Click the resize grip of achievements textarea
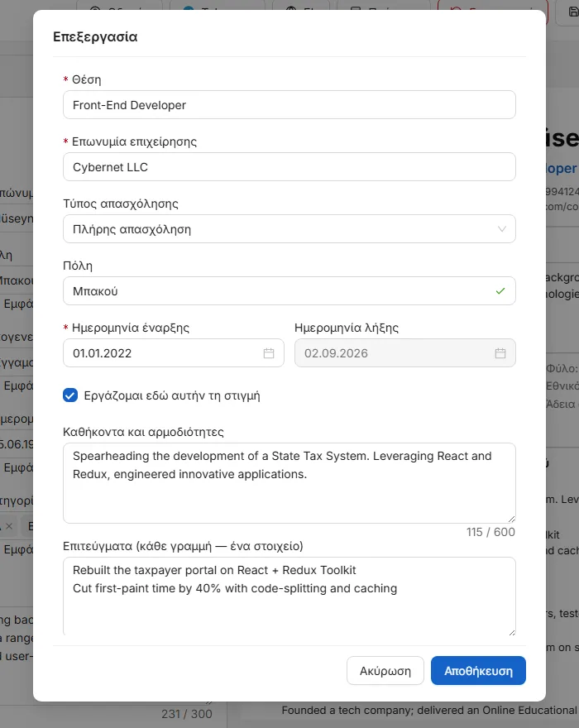579x728 pixels. point(511,632)
